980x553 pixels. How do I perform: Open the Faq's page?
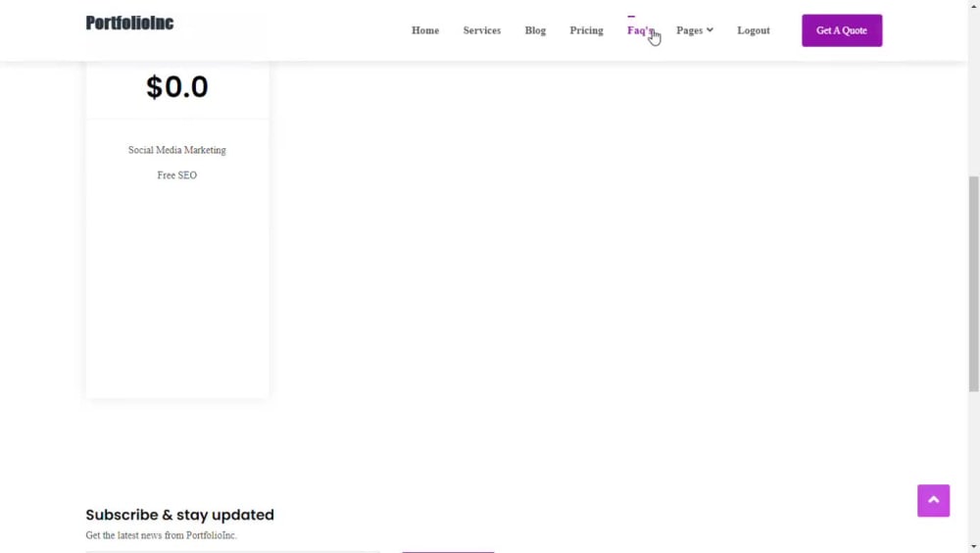[640, 30]
